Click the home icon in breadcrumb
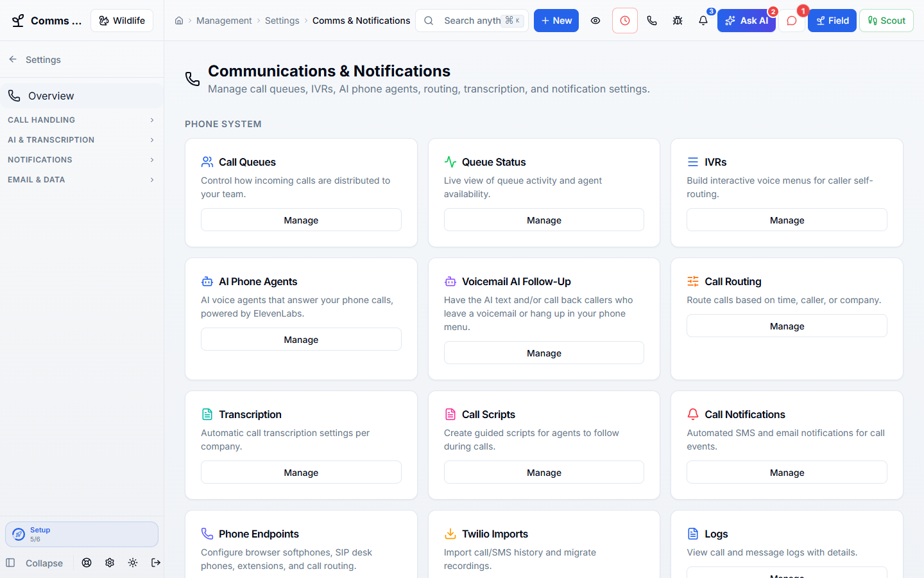The width and height of the screenshot is (924, 578). pyautogui.click(x=179, y=21)
